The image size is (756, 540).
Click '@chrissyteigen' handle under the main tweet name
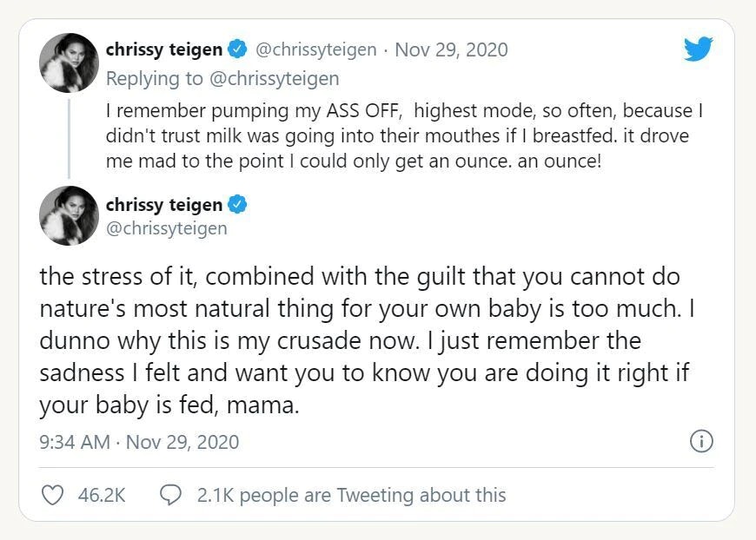click(x=167, y=228)
